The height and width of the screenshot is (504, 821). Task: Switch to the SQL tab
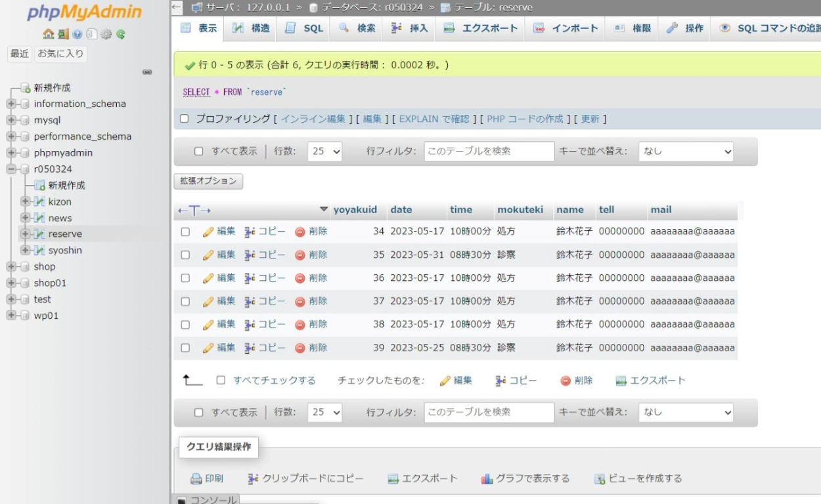[x=304, y=28]
